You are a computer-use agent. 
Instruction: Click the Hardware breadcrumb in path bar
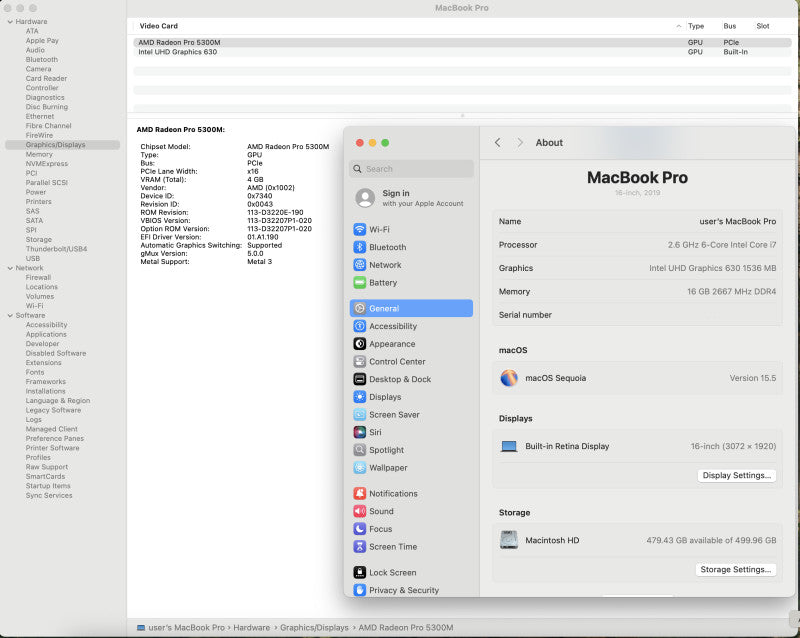coord(252,628)
